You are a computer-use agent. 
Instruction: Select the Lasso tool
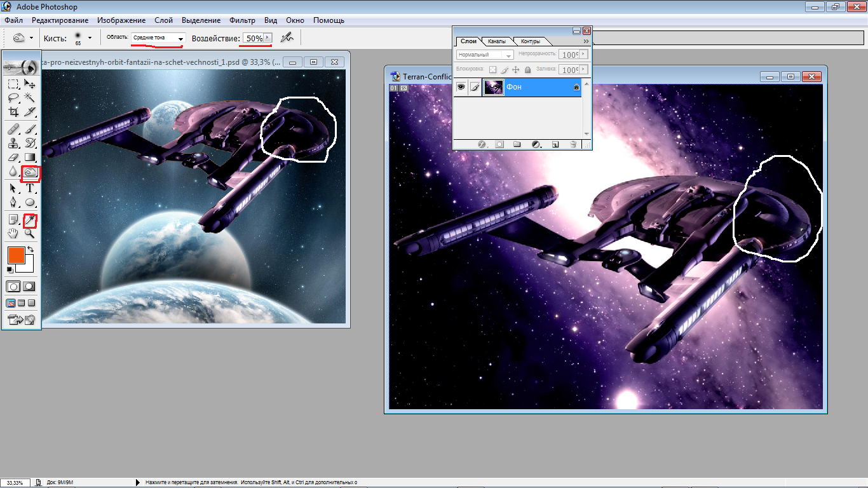13,98
